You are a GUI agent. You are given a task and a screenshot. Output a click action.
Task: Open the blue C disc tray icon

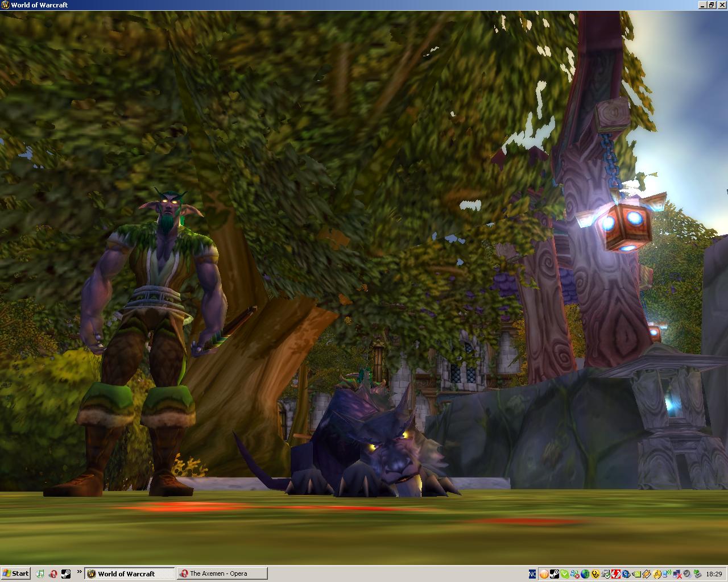pos(626,574)
